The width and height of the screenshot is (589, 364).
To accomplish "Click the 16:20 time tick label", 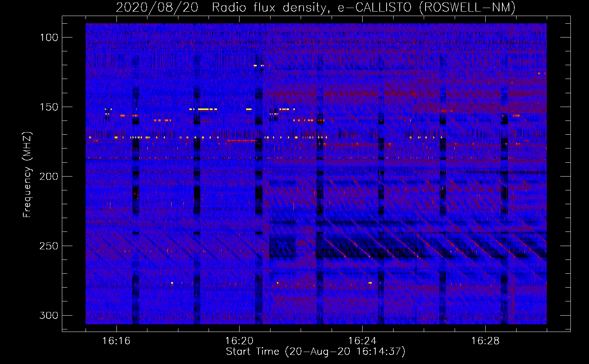I will [239, 341].
